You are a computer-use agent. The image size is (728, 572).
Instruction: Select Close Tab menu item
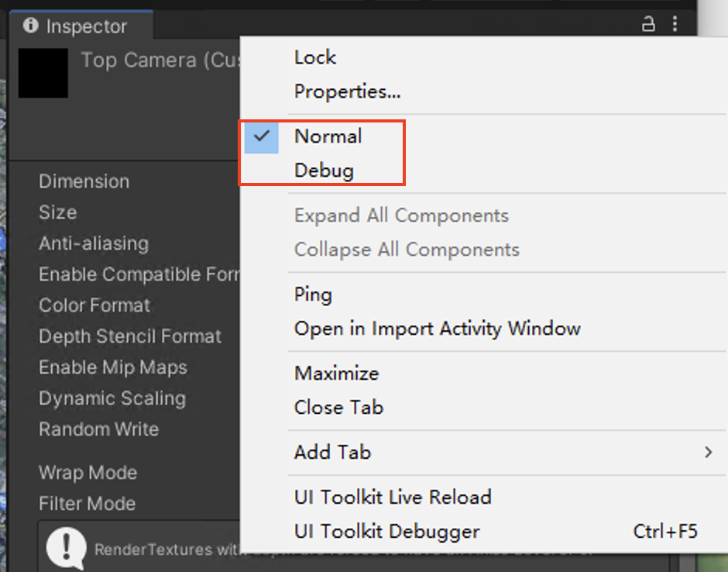338,408
